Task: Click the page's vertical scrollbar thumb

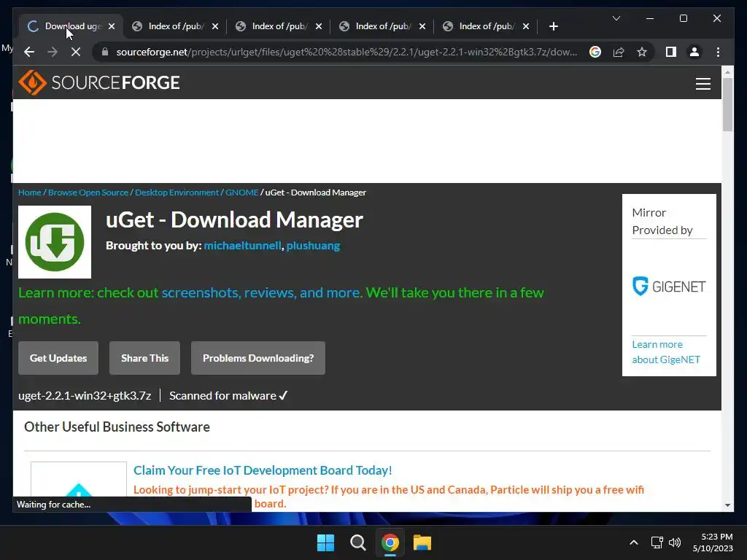Action: click(x=727, y=104)
